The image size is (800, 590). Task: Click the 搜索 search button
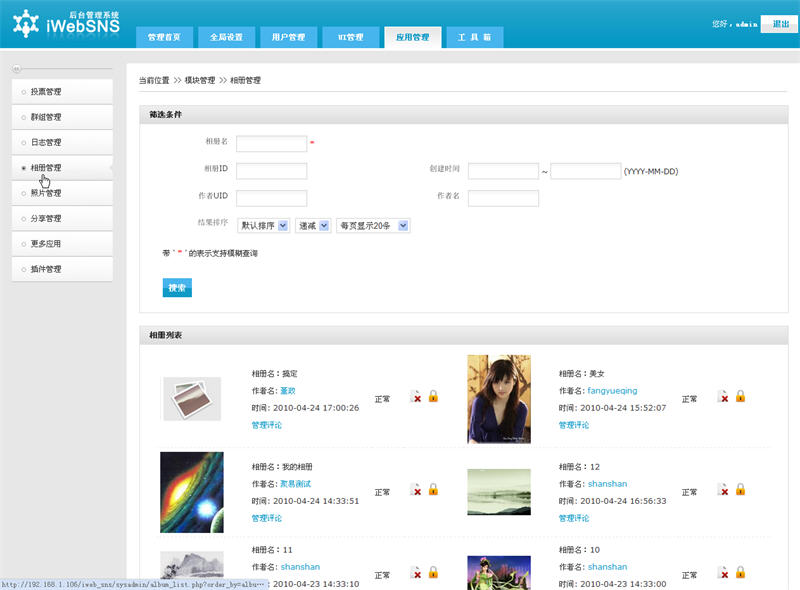point(177,288)
